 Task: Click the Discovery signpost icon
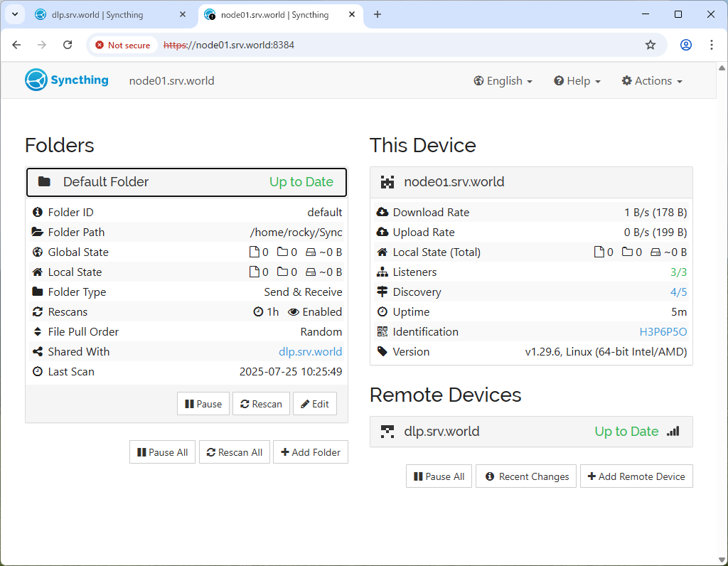(x=382, y=292)
